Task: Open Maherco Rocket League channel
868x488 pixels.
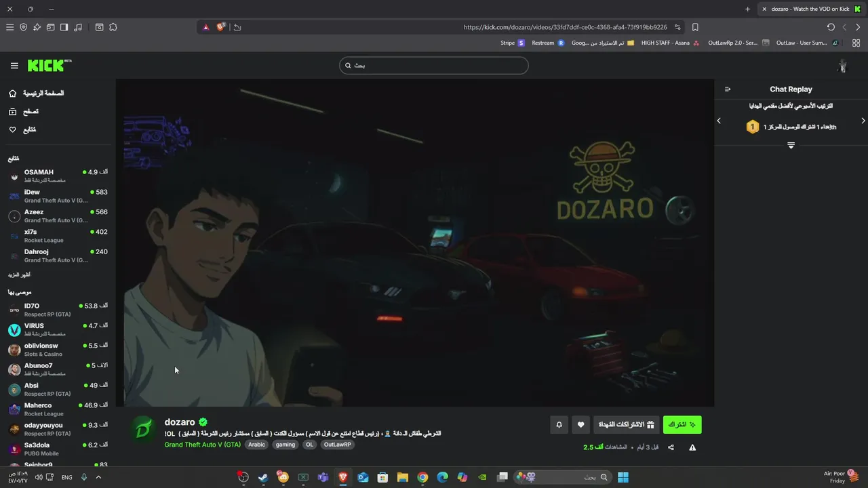Action: (58, 409)
